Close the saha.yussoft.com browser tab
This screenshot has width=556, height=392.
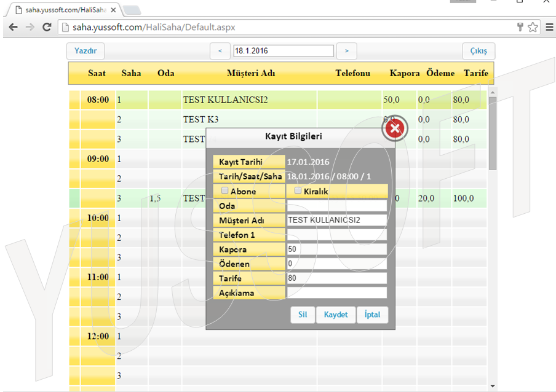pos(113,10)
